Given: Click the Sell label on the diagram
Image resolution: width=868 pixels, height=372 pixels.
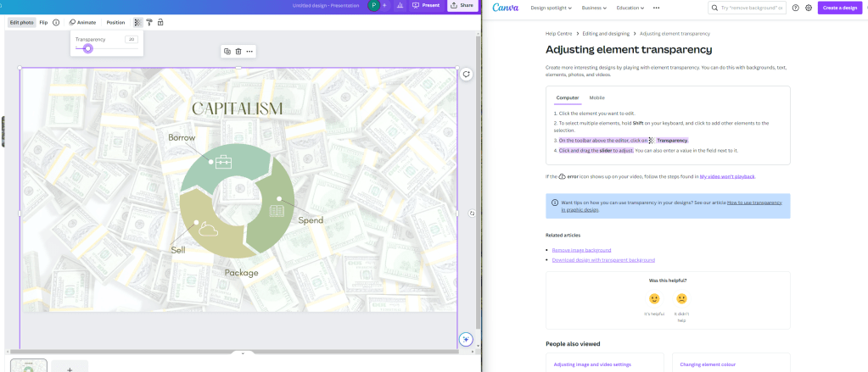Looking at the screenshot, I should pos(178,250).
